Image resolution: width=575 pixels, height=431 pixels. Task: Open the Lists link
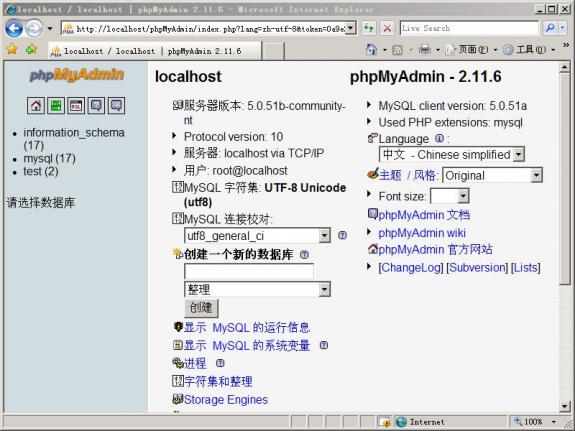[525, 267]
